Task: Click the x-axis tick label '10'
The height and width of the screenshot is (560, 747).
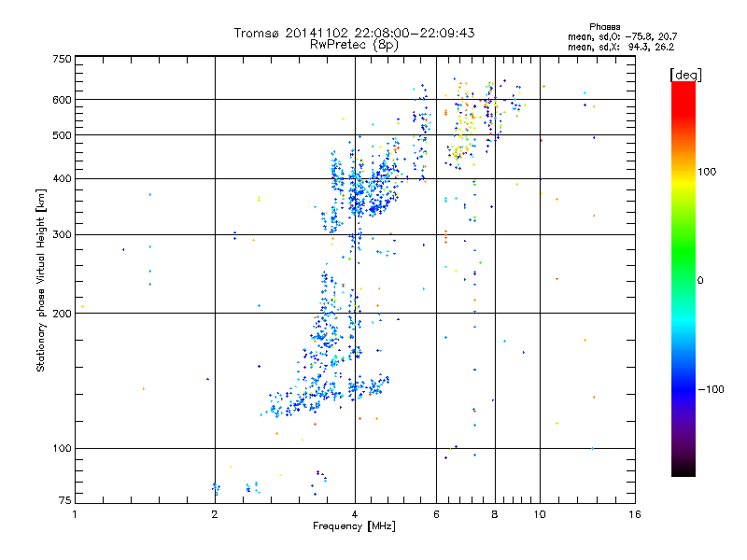Action: [540, 514]
